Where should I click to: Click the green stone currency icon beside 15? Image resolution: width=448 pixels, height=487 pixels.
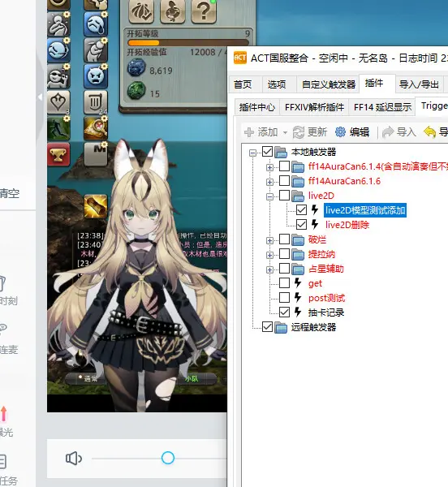[136, 91]
